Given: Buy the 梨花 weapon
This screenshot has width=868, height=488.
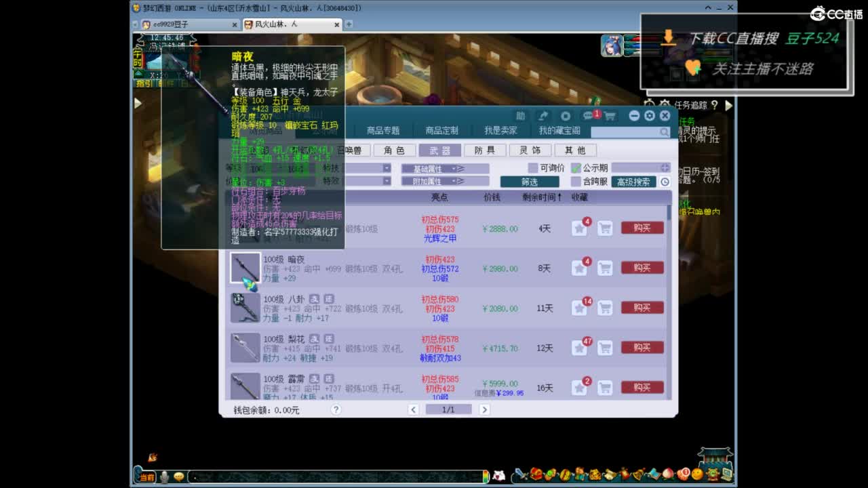Looking at the screenshot, I should [642, 348].
